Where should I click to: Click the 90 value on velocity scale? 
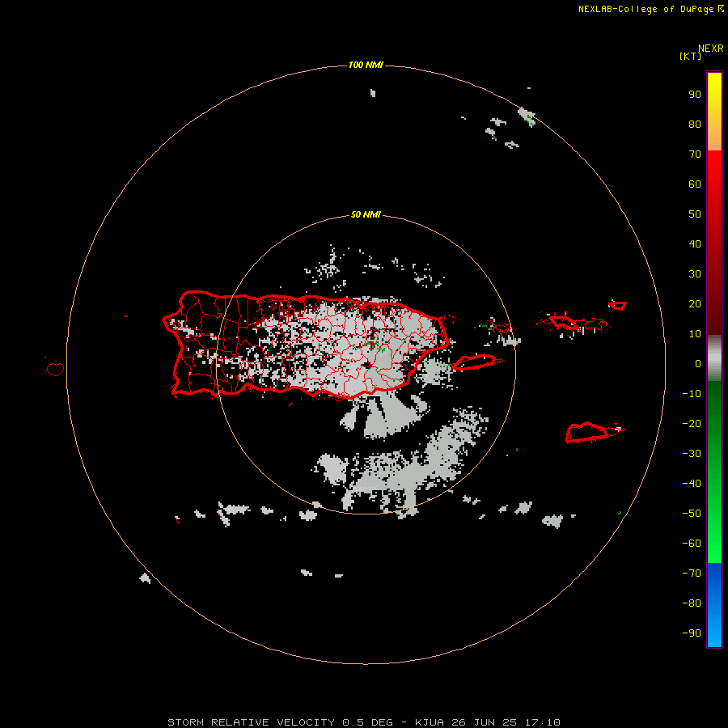click(695, 95)
